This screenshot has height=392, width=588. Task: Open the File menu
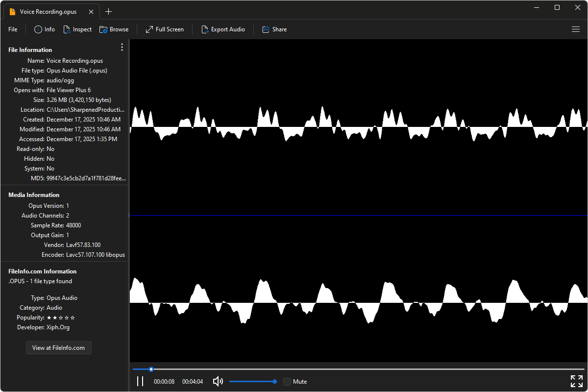click(12, 29)
